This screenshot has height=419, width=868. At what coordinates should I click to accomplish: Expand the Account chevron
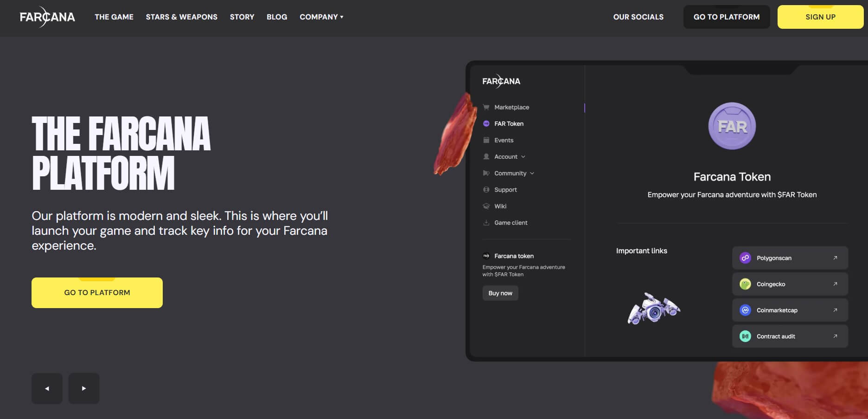(x=523, y=157)
